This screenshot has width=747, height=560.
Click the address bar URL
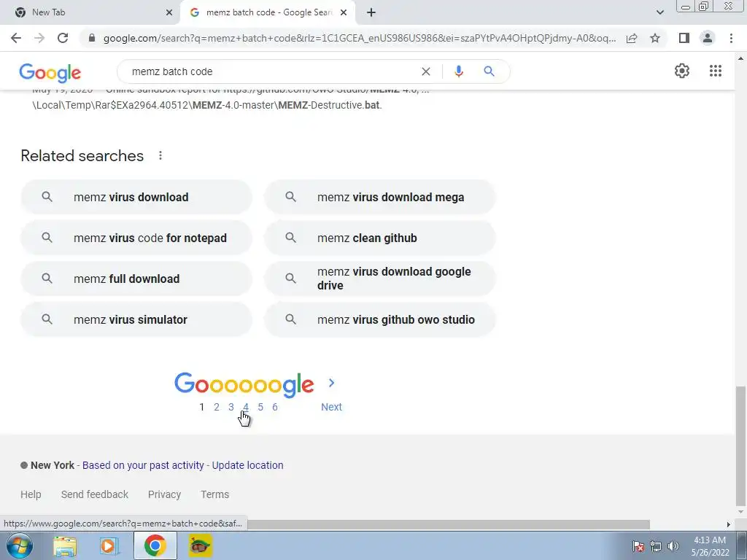(x=359, y=38)
